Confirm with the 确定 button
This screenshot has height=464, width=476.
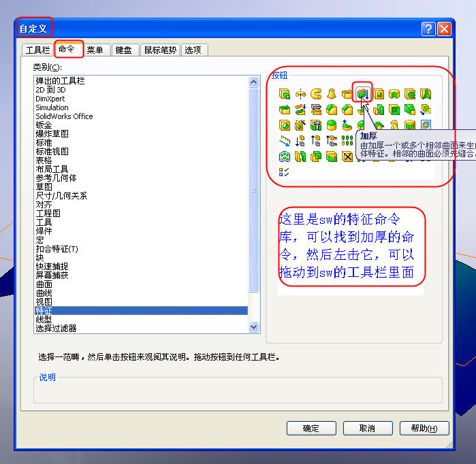(311, 428)
